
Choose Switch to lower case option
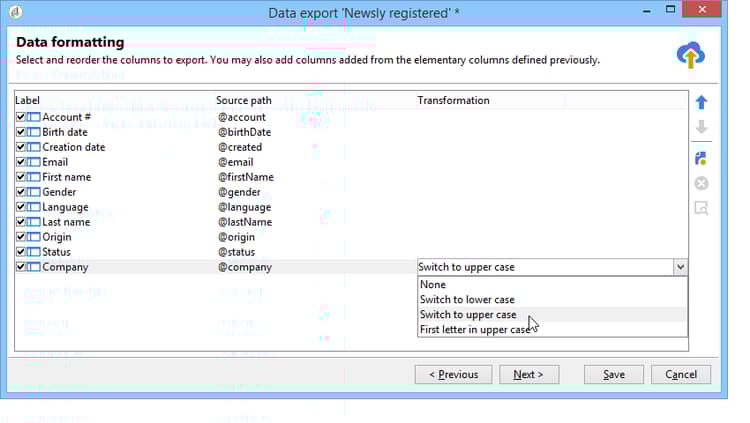click(552, 300)
